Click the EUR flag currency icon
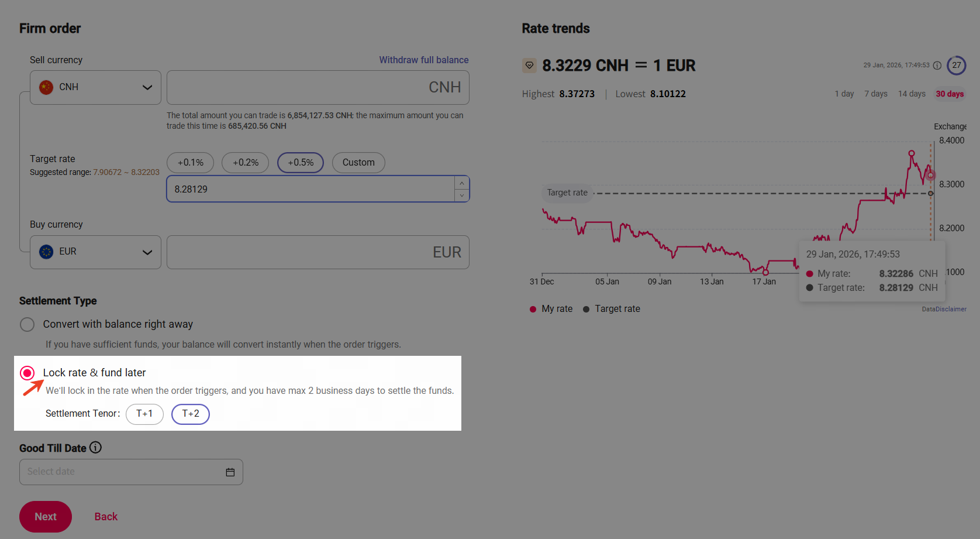Image resolution: width=980 pixels, height=539 pixels. [x=46, y=252]
